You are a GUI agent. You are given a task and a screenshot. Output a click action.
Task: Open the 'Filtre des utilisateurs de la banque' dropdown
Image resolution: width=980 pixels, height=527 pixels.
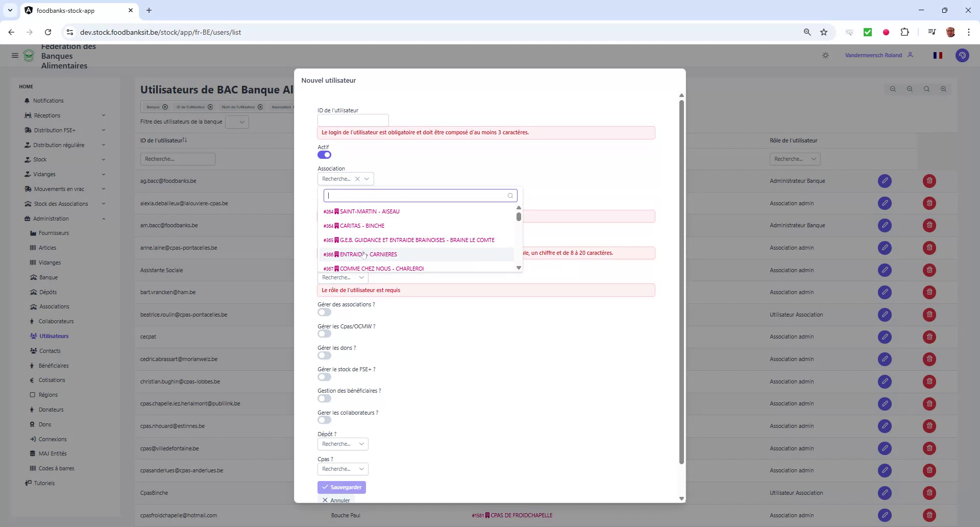pyautogui.click(x=237, y=122)
